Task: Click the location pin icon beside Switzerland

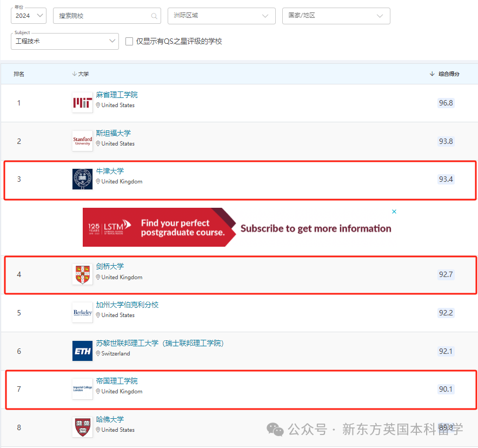Action: (x=98, y=353)
